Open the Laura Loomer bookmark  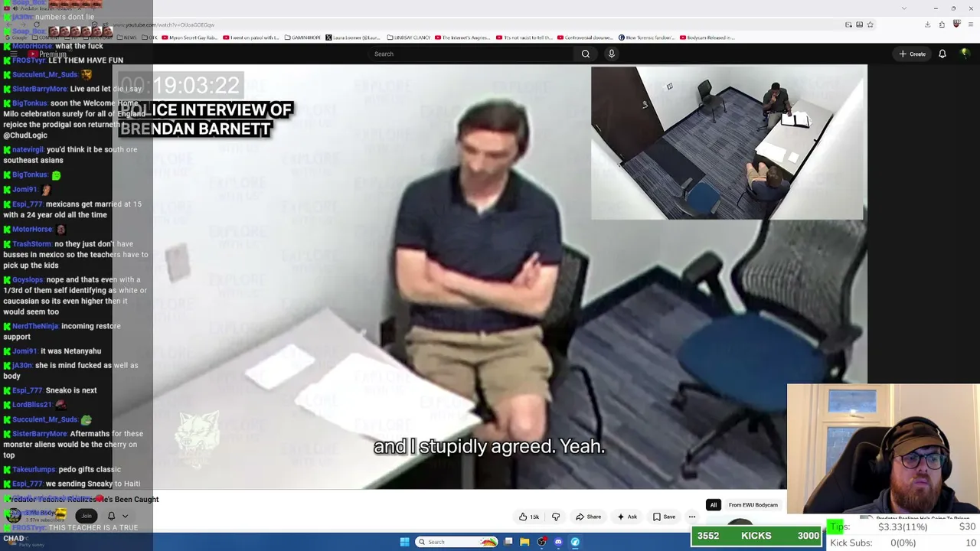(352, 37)
